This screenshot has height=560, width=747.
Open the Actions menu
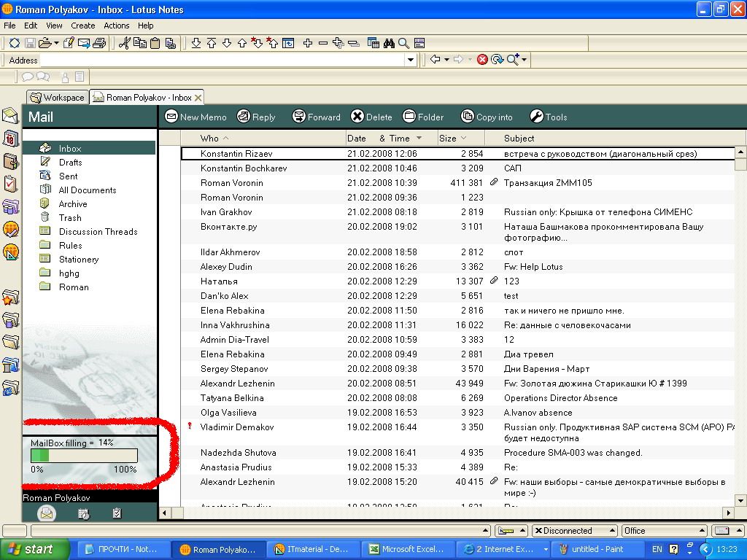(116, 26)
